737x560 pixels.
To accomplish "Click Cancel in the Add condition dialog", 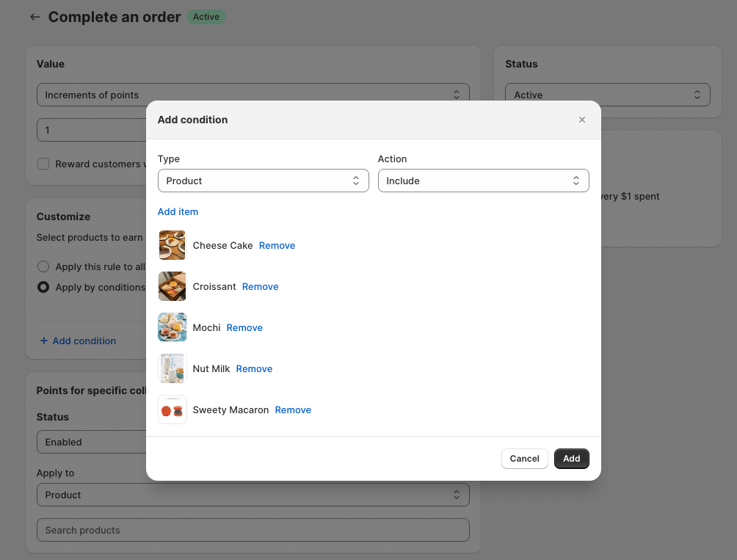I will 524,459.
